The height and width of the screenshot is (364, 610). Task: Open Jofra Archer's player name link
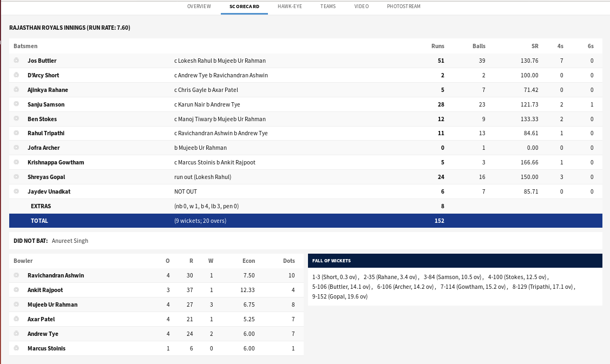(x=44, y=148)
